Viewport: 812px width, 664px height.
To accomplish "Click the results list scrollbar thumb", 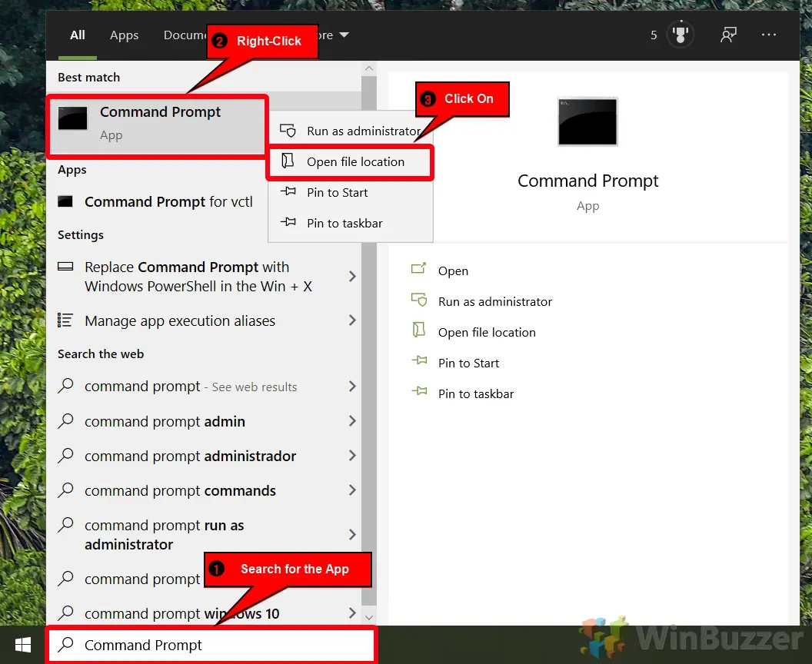I will (369, 341).
